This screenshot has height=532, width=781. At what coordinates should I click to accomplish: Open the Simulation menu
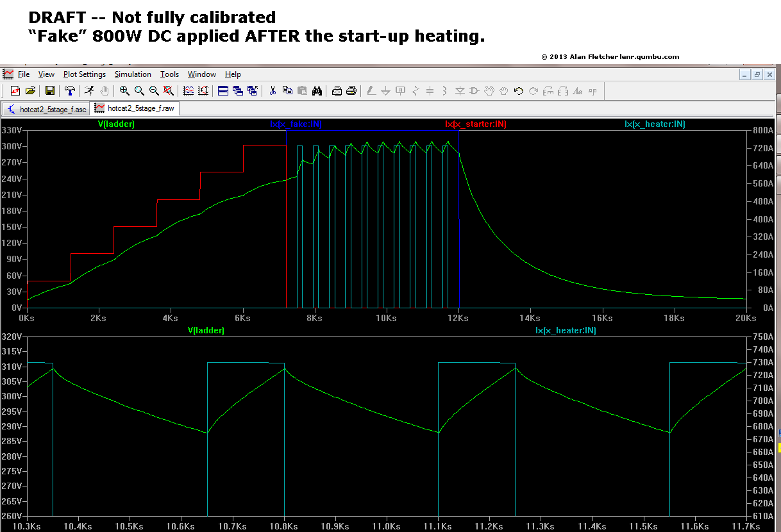[x=133, y=74]
